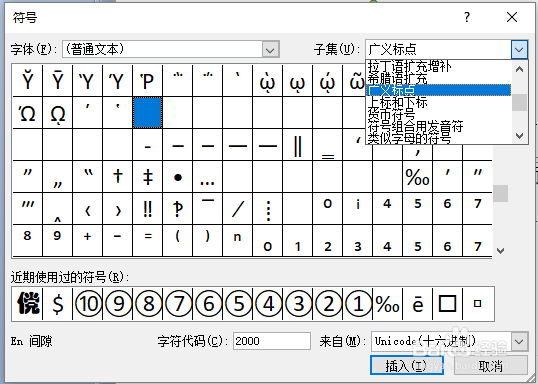538x384 pixels.
Task: Choose 希腊语扩充 from subset list
Action: (x=438, y=79)
